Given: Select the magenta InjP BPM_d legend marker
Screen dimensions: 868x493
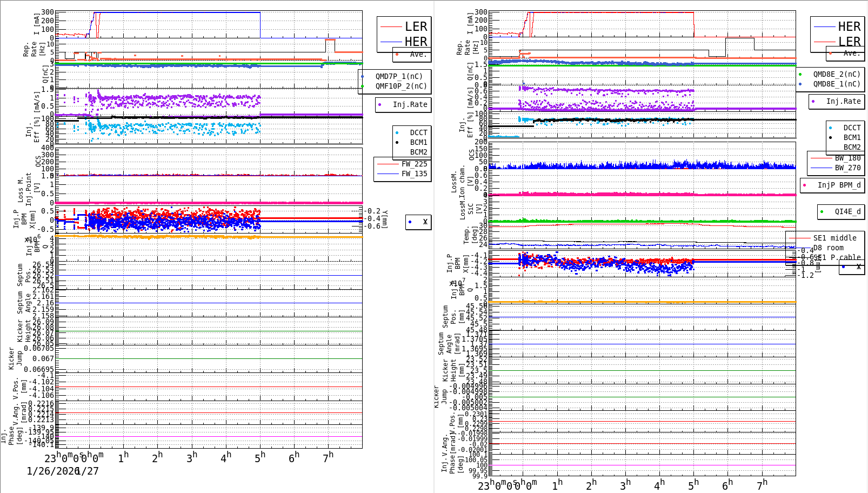Looking at the screenshot, I should point(803,185).
